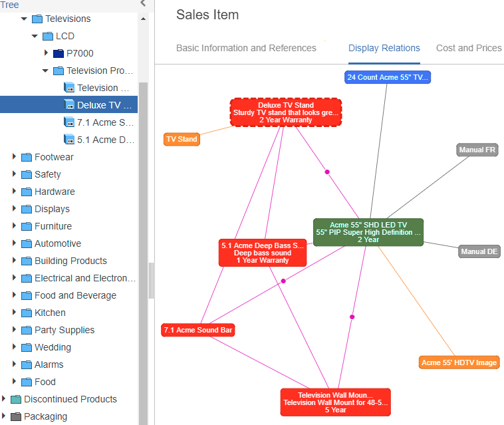Click the Displays folder icon
504x425 pixels.
click(27, 210)
